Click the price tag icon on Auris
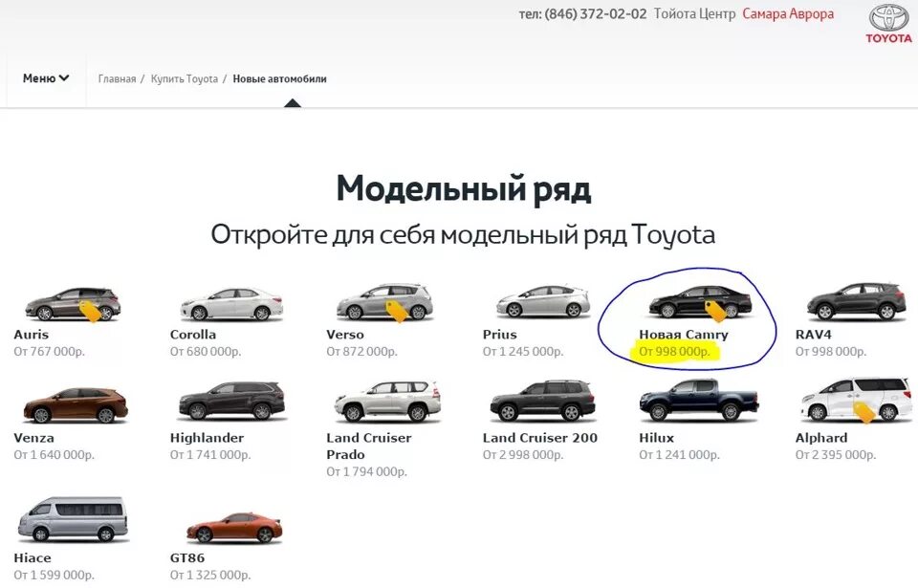 90,312
